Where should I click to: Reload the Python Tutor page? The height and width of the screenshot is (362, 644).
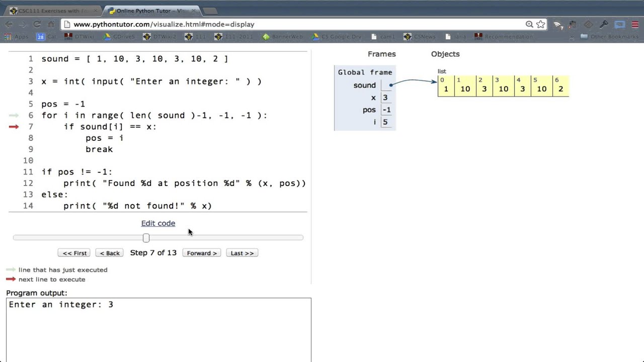pyautogui.click(x=37, y=24)
